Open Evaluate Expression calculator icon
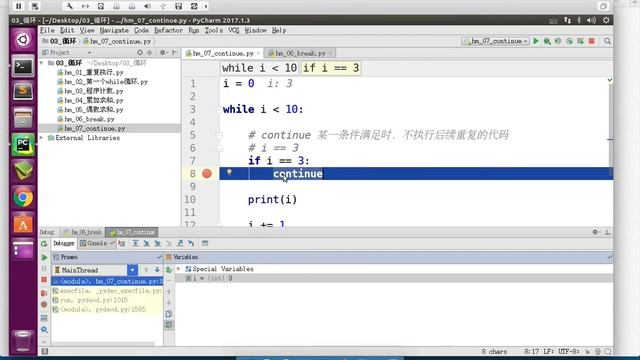The image size is (640, 360). [x=205, y=243]
